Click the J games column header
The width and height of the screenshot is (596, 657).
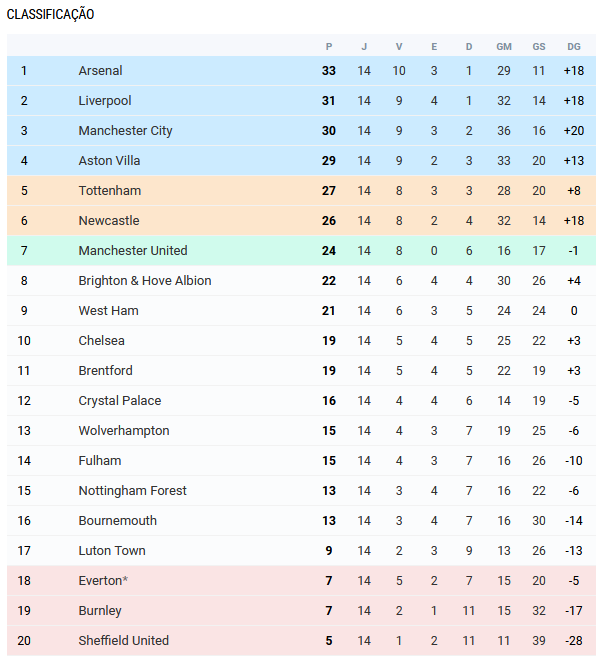tap(364, 47)
